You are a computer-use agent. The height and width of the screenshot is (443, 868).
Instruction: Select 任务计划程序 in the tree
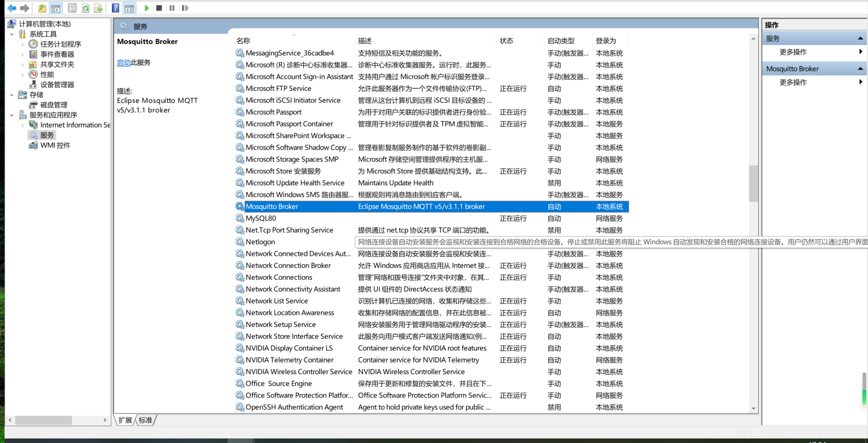pyautogui.click(x=61, y=44)
